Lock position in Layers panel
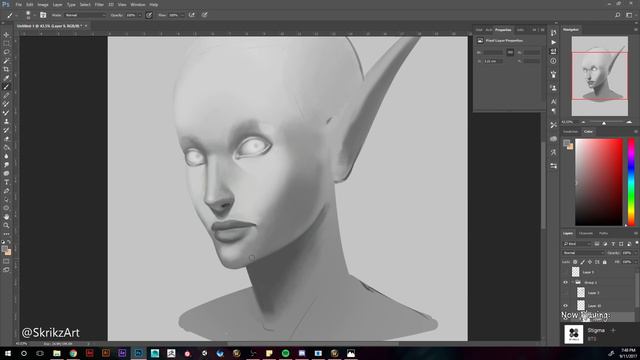Image resolution: width=640 pixels, height=360 pixels. 590,262
